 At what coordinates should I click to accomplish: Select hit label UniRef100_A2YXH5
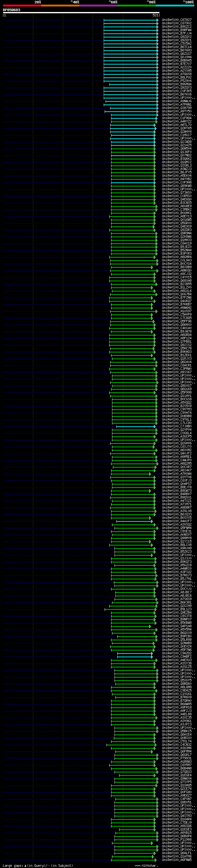[176, 71]
